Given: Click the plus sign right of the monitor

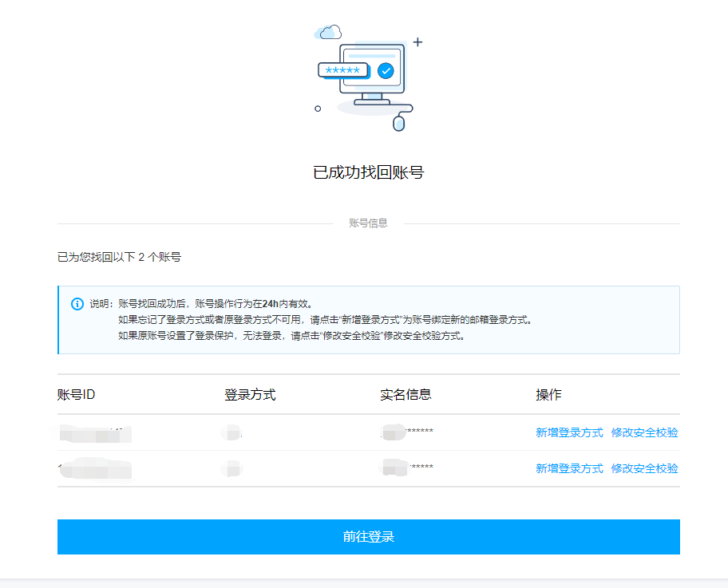Looking at the screenshot, I should point(417,41).
